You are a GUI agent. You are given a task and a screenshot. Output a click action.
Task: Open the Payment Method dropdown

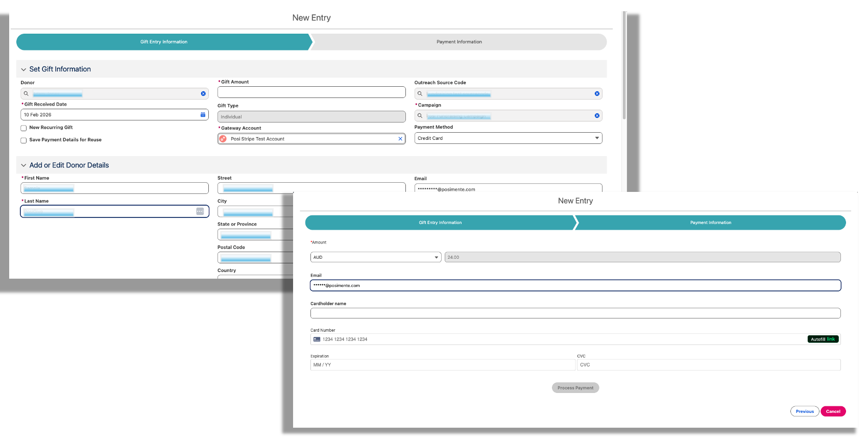coord(596,138)
